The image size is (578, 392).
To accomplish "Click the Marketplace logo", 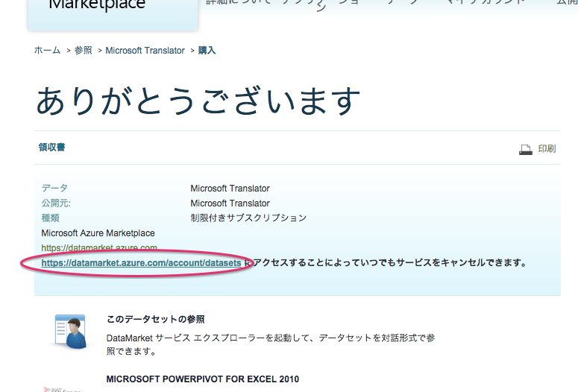I will click(97, 5).
